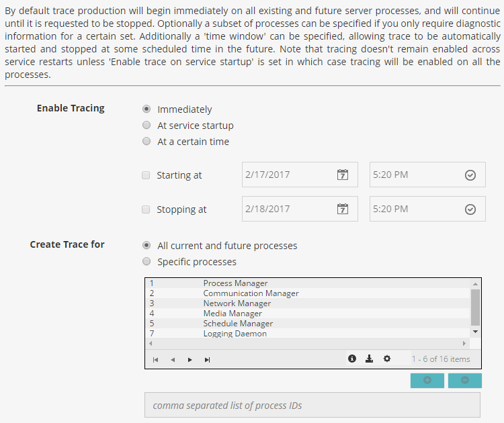Open time picker for 'Starting at' time
Image resolution: width=504 pixels, height=423 pixels.
470,175
